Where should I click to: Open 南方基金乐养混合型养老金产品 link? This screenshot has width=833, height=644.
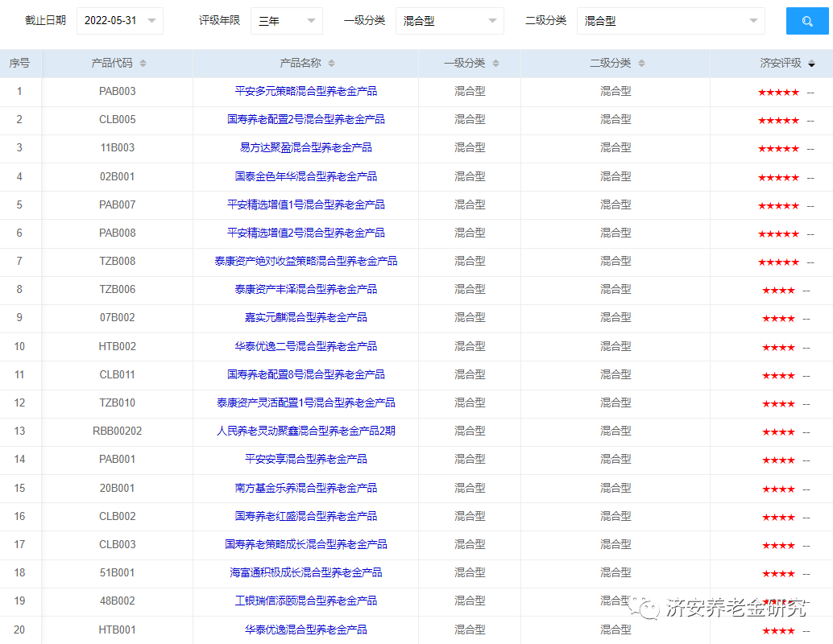coord(306,488)
